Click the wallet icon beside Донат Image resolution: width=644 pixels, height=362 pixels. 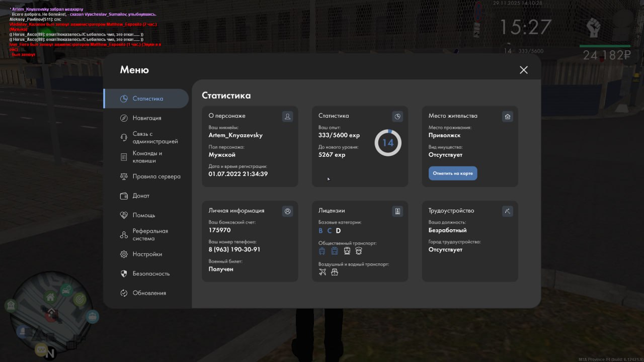(x=124, y=196)
